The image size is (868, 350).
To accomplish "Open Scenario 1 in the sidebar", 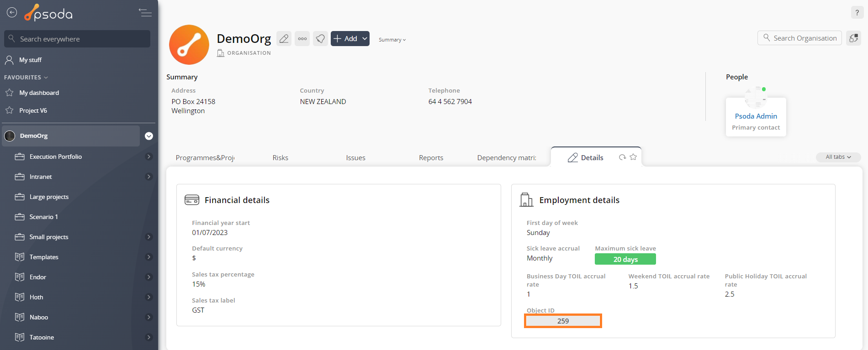I will point(43,217).
